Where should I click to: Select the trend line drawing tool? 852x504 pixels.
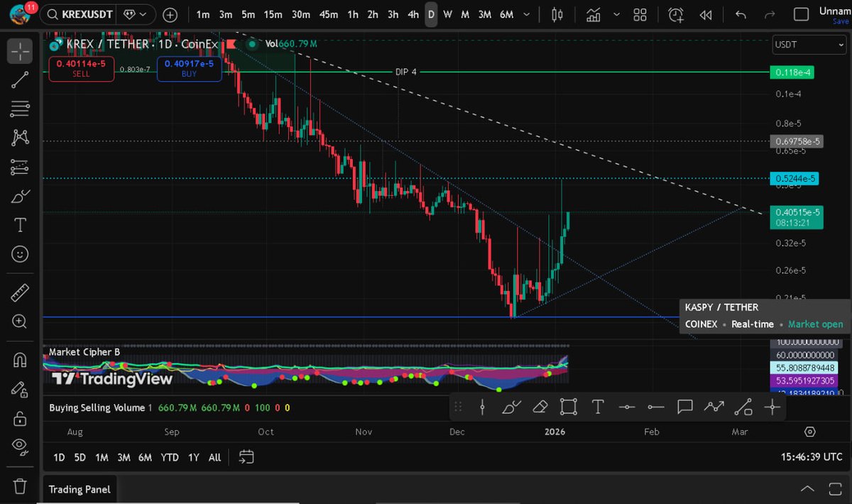coord(20,80)
